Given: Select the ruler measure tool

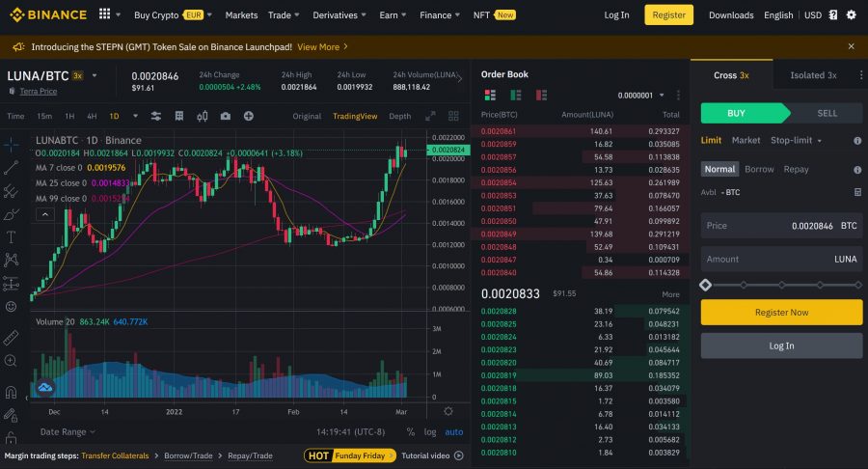Looking at the screenshot, I should pyautogui.click(x=12, y=338).
